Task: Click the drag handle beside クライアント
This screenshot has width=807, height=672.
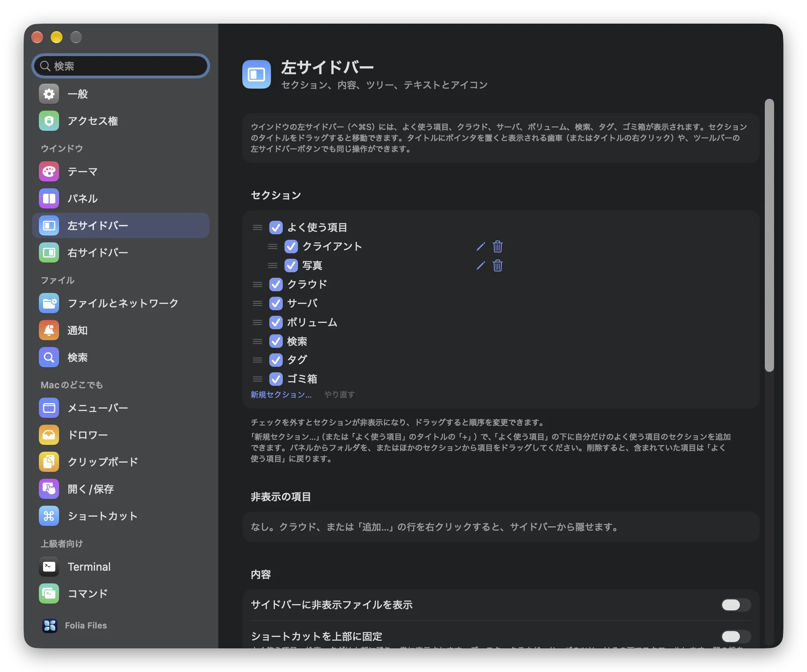Action: point(273,247)
